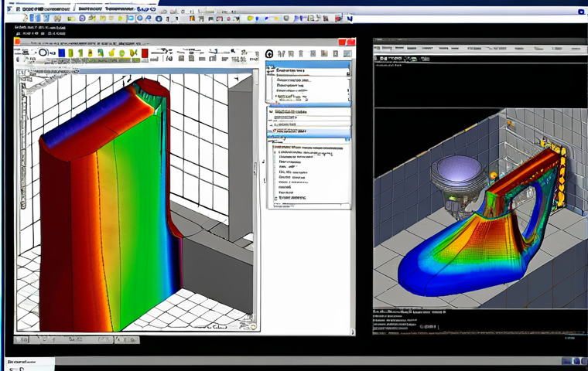Select the solid red rectangle icon in the inner window toolbar
This screenshot has height=371, width=588.
coord(145,53)
